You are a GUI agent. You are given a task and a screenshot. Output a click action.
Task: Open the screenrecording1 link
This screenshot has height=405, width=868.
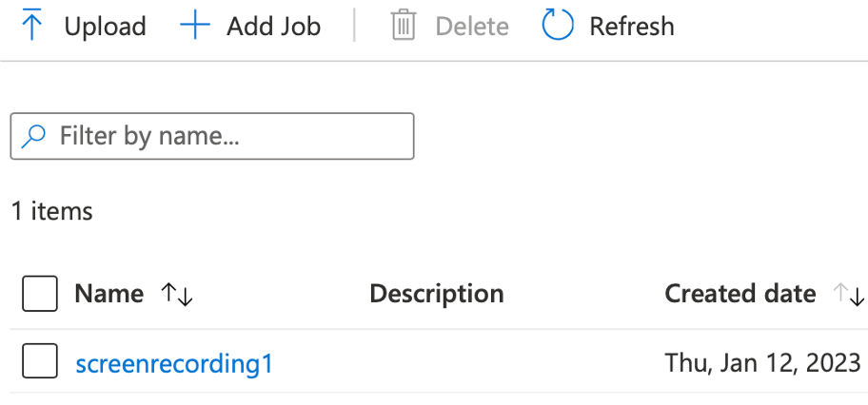coord(174,364)
